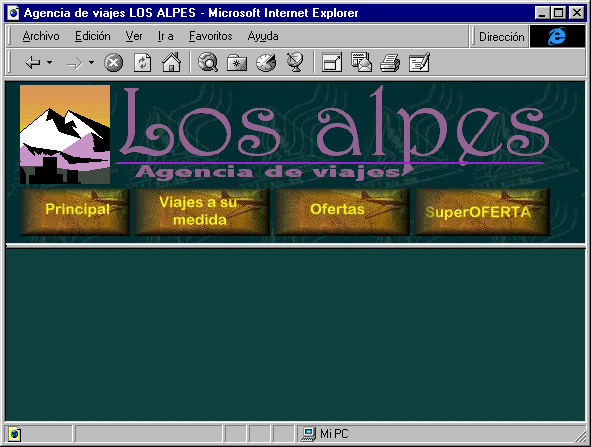This screenshot has width=591, height=447.
Task: Click the SuperOFERTA navigation button
Action: click(x=482, y=212)
